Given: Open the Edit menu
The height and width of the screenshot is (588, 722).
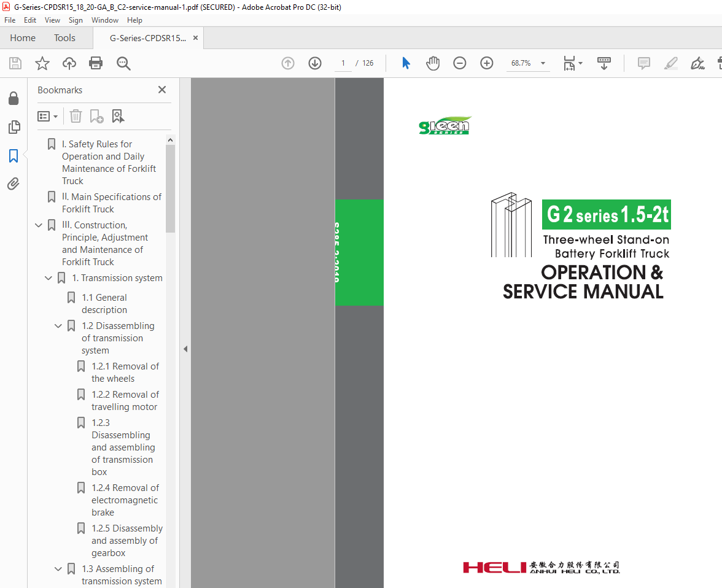Looking at the screenshot, I should [30, 20].
